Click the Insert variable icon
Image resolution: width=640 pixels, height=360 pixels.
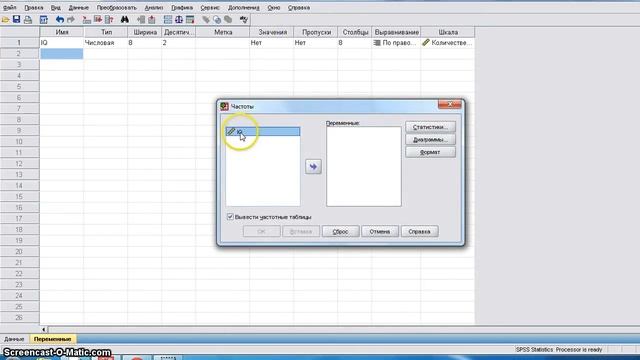152,20
